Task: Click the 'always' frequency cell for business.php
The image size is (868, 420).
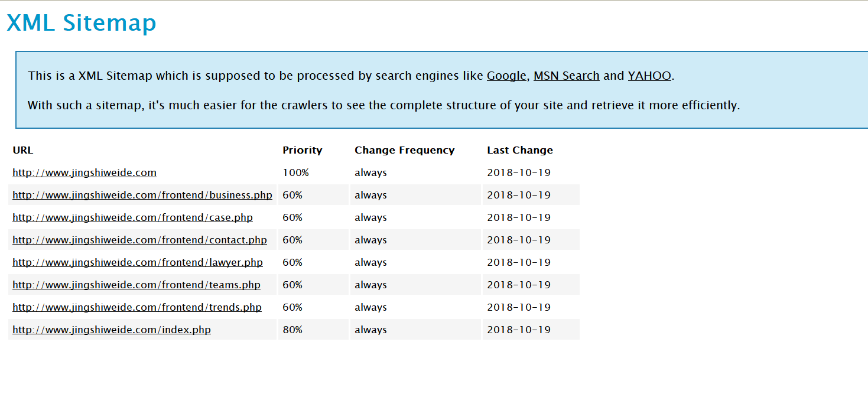Action: tap(370, 196)
